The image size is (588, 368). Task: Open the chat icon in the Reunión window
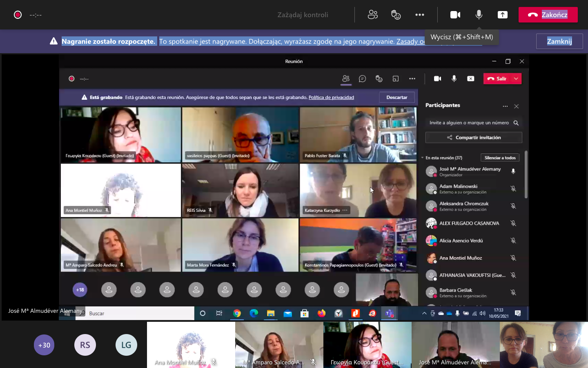362,79
